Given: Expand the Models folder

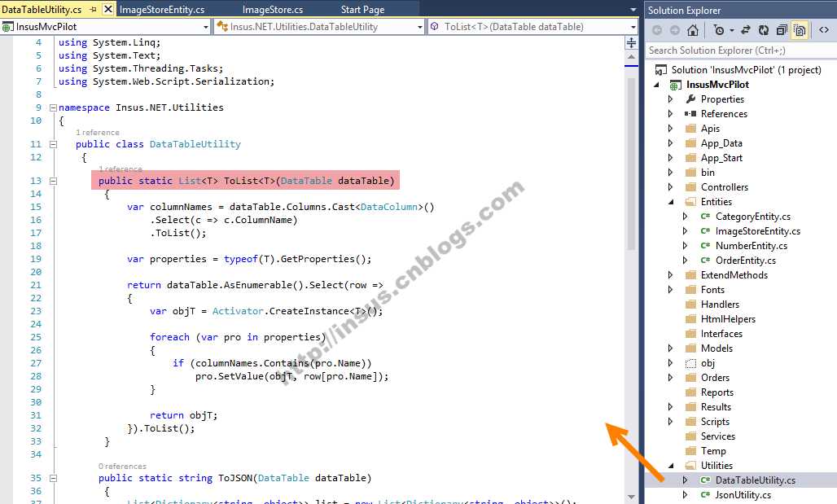Looking at the screenshot, I should [670, 348].
